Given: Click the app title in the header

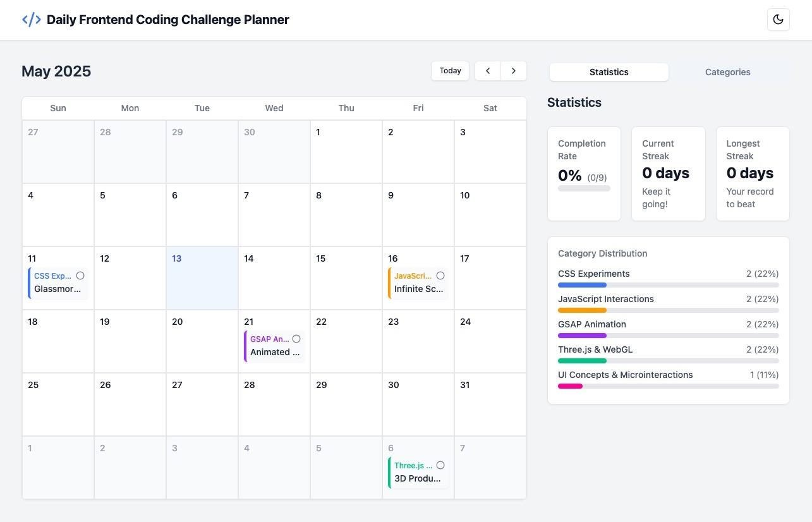Looking at the screenshot, I should (167, 20).
